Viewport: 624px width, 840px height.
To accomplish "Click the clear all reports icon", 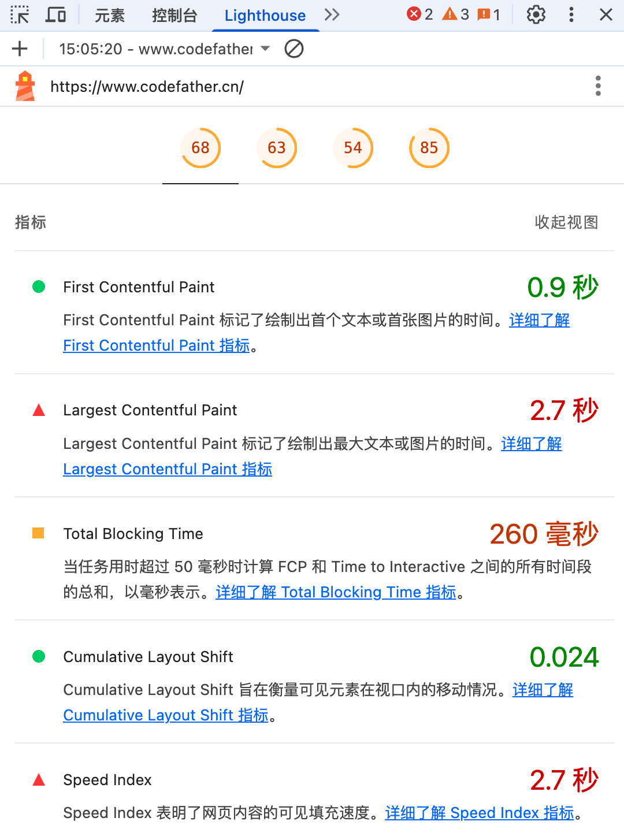I will (294, 49).
